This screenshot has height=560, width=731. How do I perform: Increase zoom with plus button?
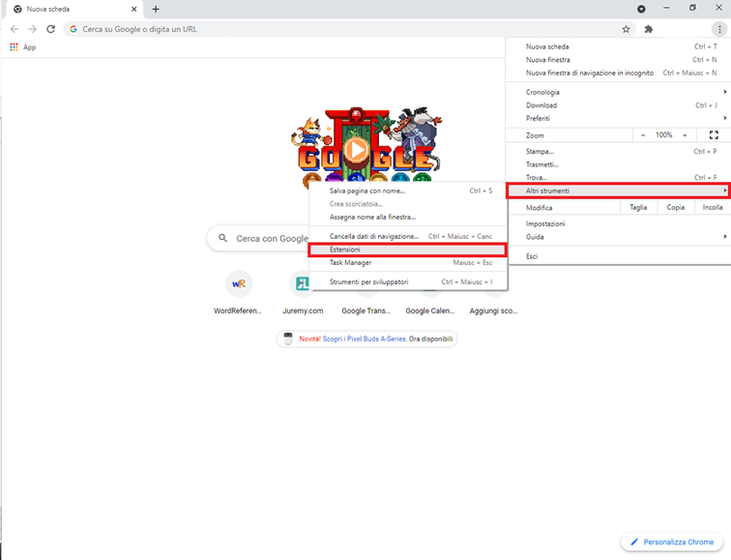click(685, 135)
